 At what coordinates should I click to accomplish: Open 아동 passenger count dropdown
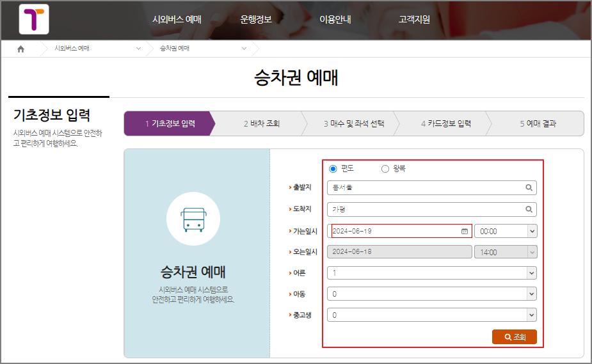pos(432,294)
